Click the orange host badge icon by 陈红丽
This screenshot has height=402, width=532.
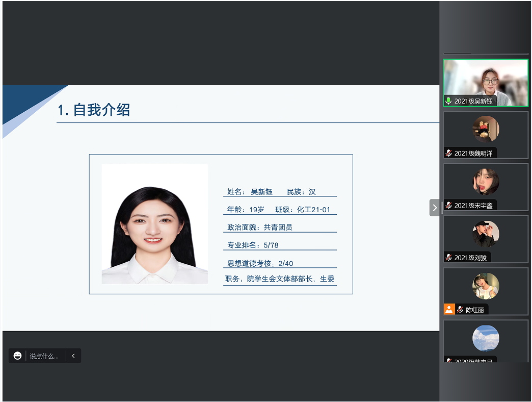[449, 309]
